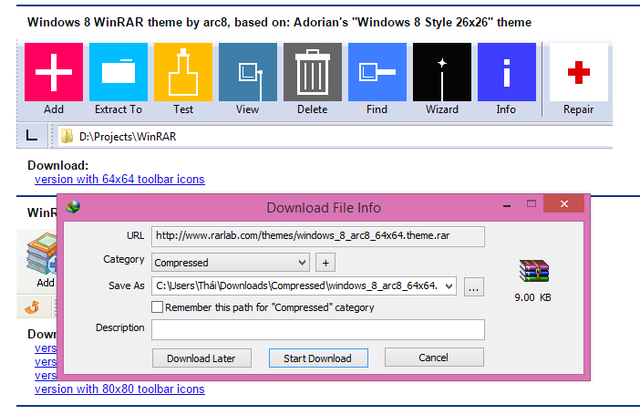The height and width of the screenshot is (415, 640).
Task: Click the Description text field
Action: [x=318, y=330]
